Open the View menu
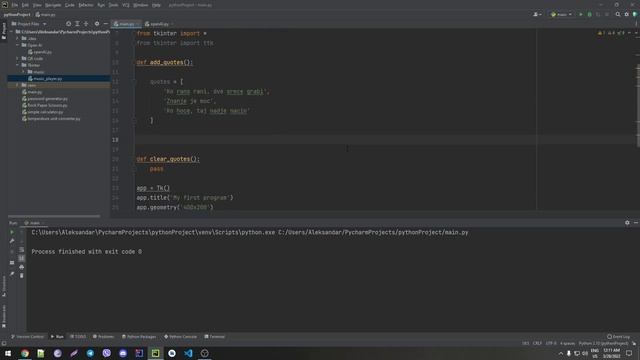This screenshot has height=360, width=640. click(x=37, y=5)
